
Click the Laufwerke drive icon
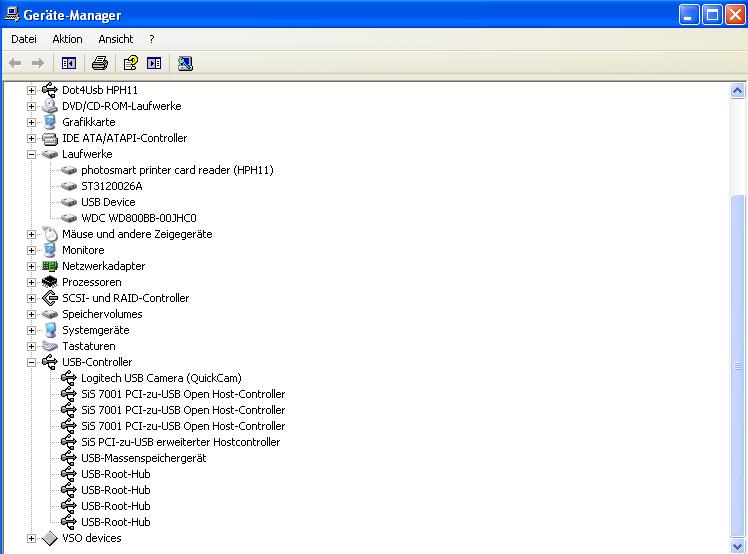pos(50,154)
